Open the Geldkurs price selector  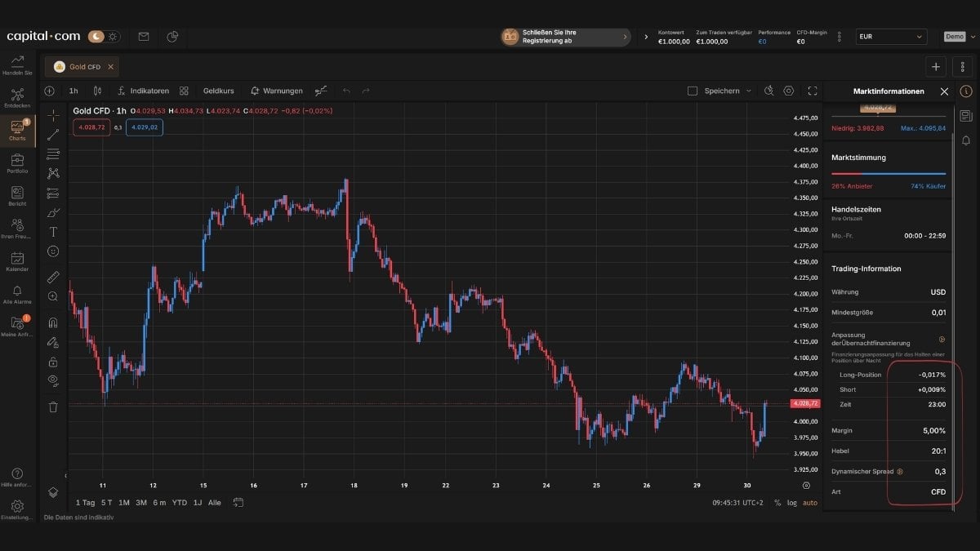(x=219, y=91)
